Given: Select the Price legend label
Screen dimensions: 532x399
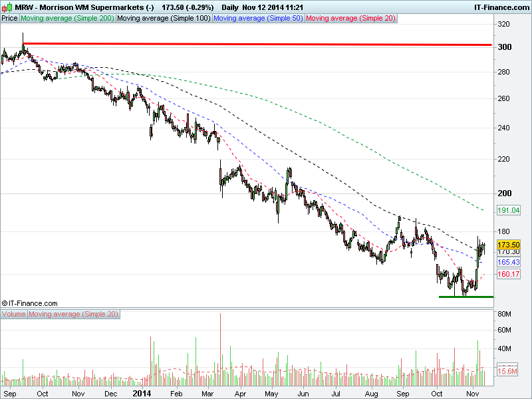Looking at the screenshot, I should (9, 19).
